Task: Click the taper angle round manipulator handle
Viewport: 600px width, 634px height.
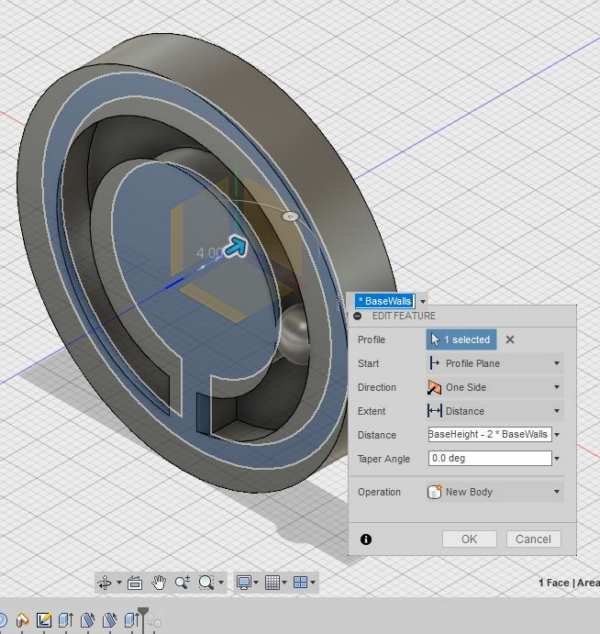Action: [290, 217]
